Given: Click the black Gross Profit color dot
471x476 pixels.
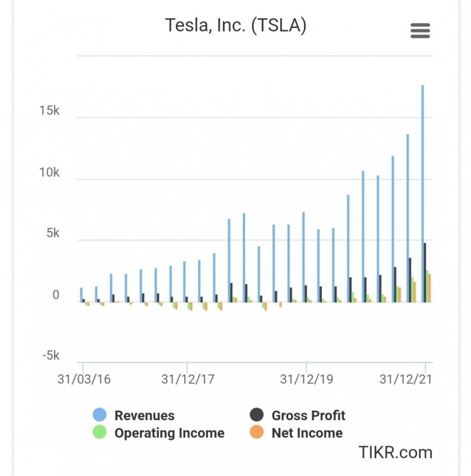Looking at the screenshot, I should coord(256,416).
